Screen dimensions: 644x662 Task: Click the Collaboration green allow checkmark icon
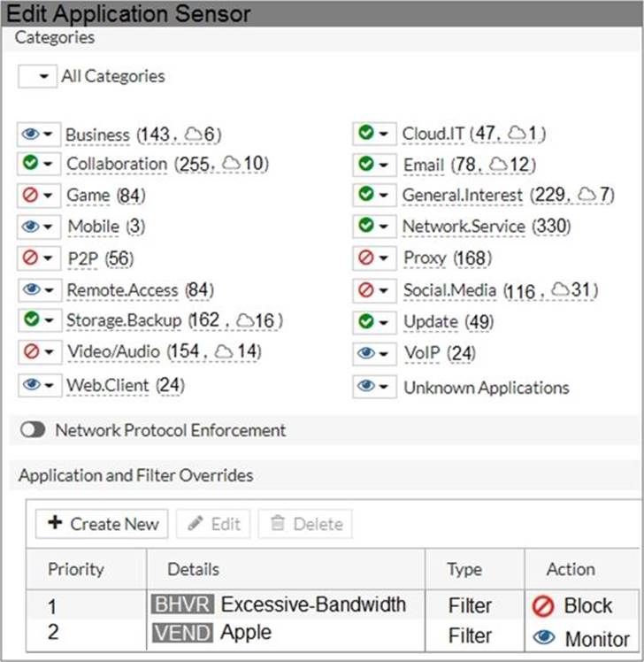(30, 164)
